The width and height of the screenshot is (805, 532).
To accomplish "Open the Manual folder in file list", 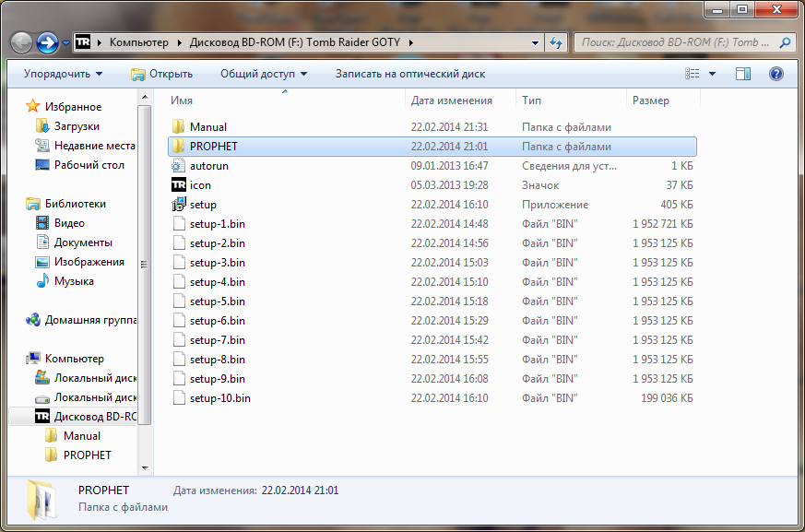I will tap(207, 127).
